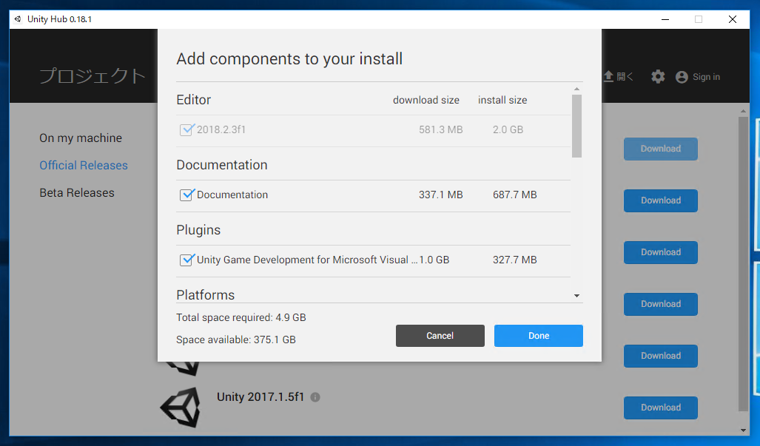Click the second Download button from the top

(x=661, y=201)
